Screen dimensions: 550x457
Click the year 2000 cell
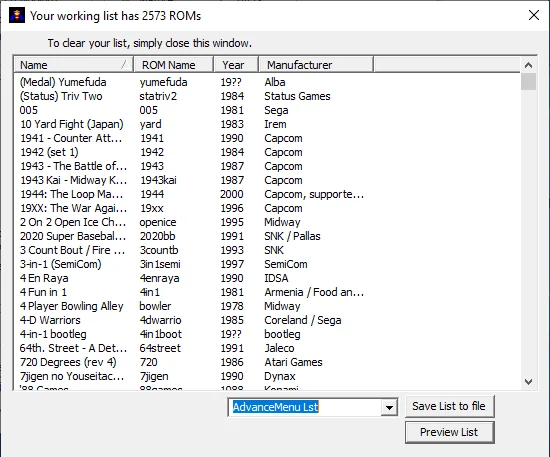232,194
